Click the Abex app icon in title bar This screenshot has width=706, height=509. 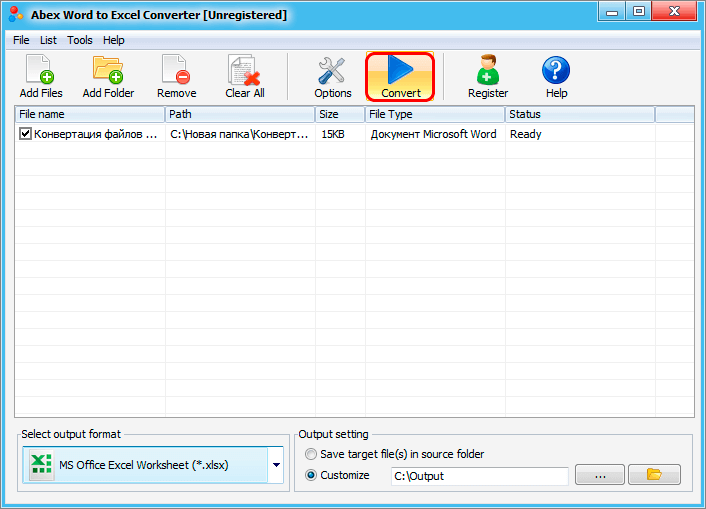coord(16,14)
